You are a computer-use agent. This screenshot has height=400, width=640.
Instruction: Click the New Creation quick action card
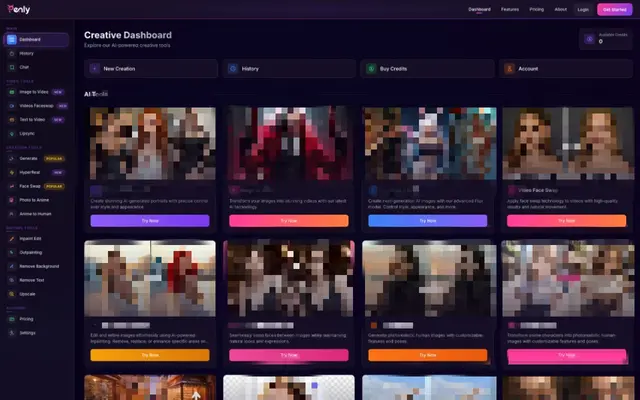149,69
